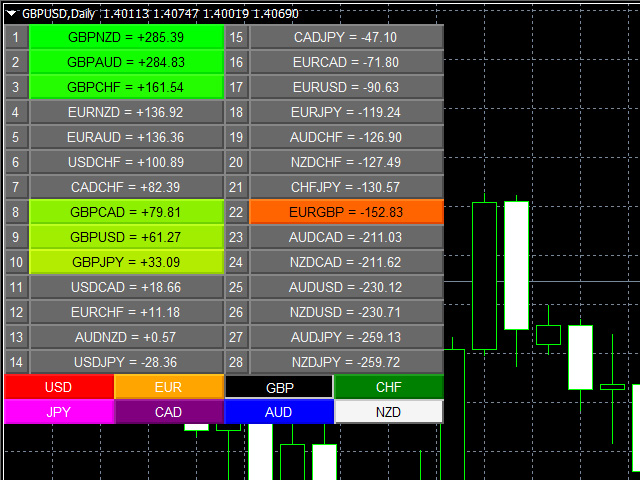
Task: Select the GBPAUD = +284.83 pair button
Action: click(127, 62)
